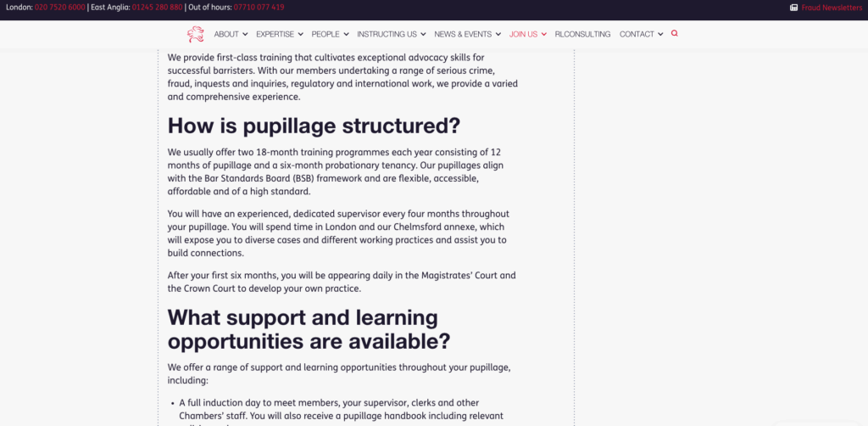The image size is (868, 426).
Task: Open the Join Us menu item
Action: 523,34
